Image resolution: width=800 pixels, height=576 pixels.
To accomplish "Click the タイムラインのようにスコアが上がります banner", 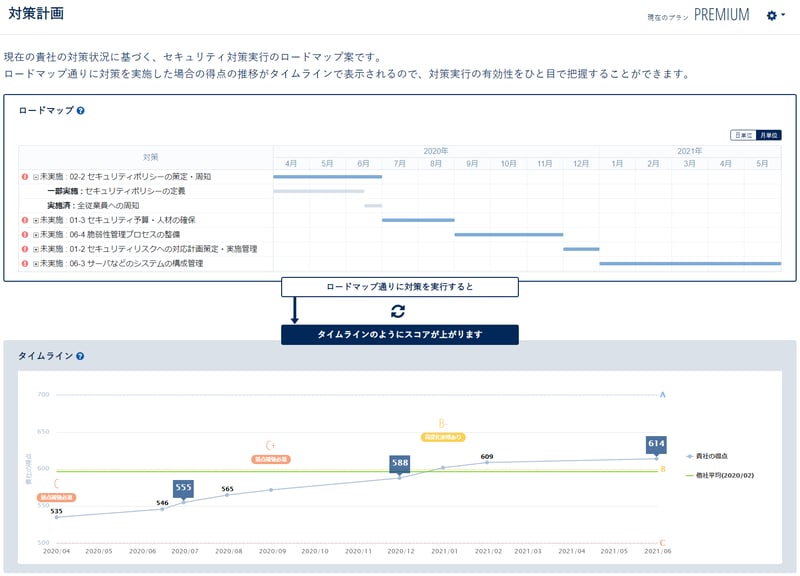I will pyautogui.click(x=399, y=335).
